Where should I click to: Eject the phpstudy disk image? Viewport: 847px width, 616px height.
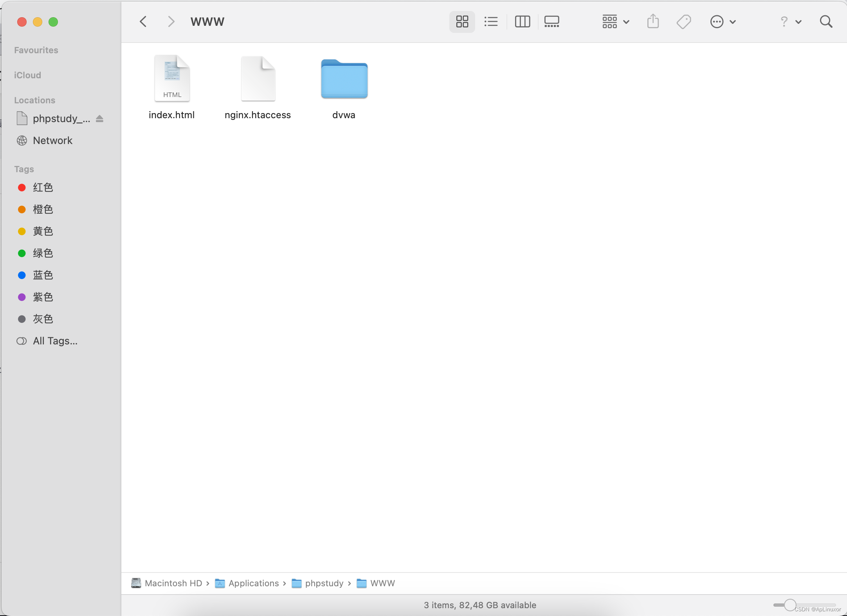pyautogui.click(x=100, y=119)
